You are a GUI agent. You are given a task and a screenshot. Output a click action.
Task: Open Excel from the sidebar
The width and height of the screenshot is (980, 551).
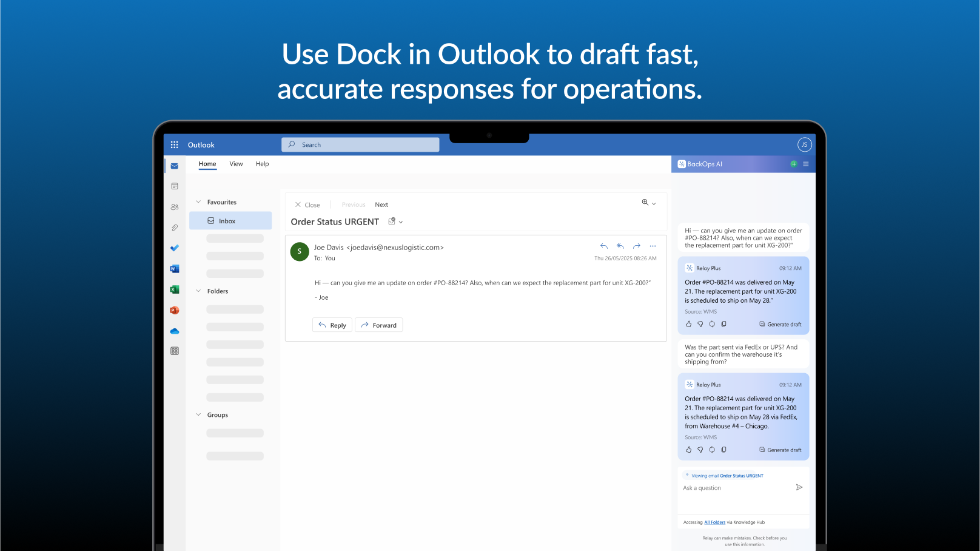point(175,289)
